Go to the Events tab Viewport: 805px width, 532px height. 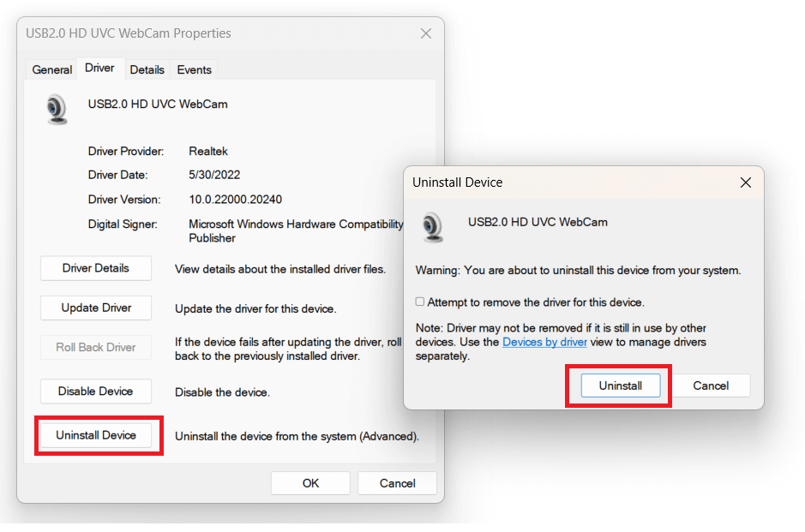[x=194, y=70]
